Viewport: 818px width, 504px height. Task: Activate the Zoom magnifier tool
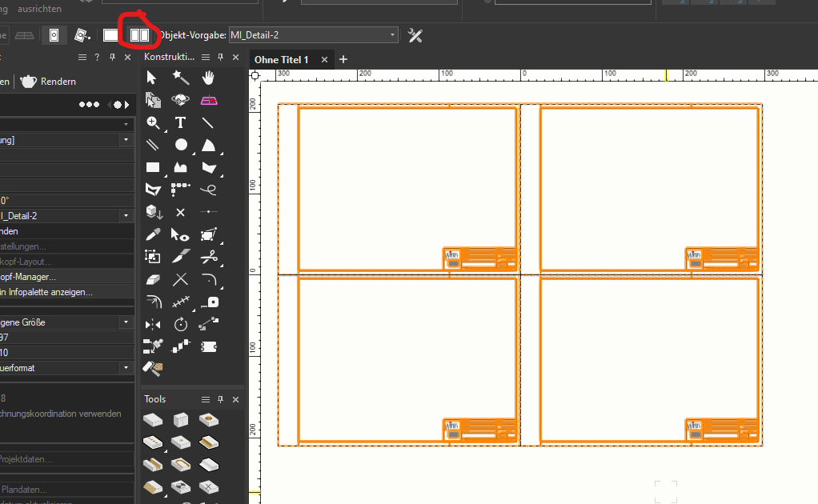(x=153, y=122)
